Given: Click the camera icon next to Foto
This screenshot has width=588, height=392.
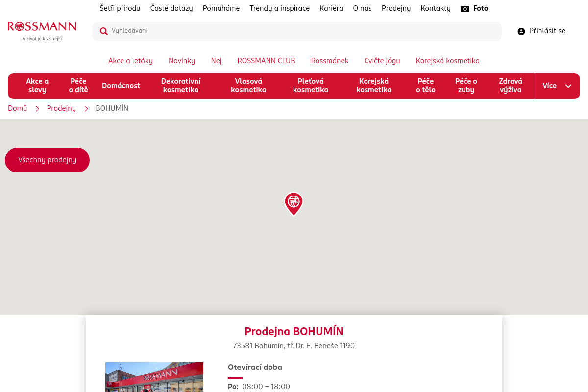Looking at the screenshot, I should (x=465, y=9).
